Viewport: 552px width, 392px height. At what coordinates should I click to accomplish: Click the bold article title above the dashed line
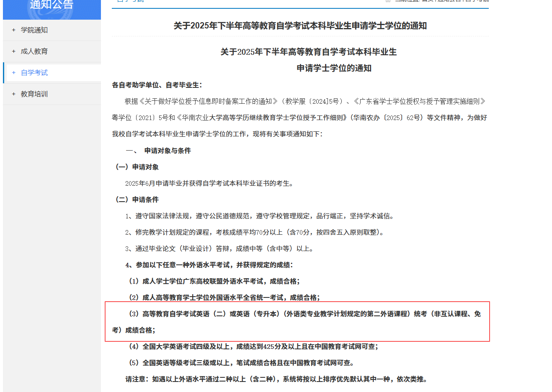pyautogui.click(x=300, y=26)
